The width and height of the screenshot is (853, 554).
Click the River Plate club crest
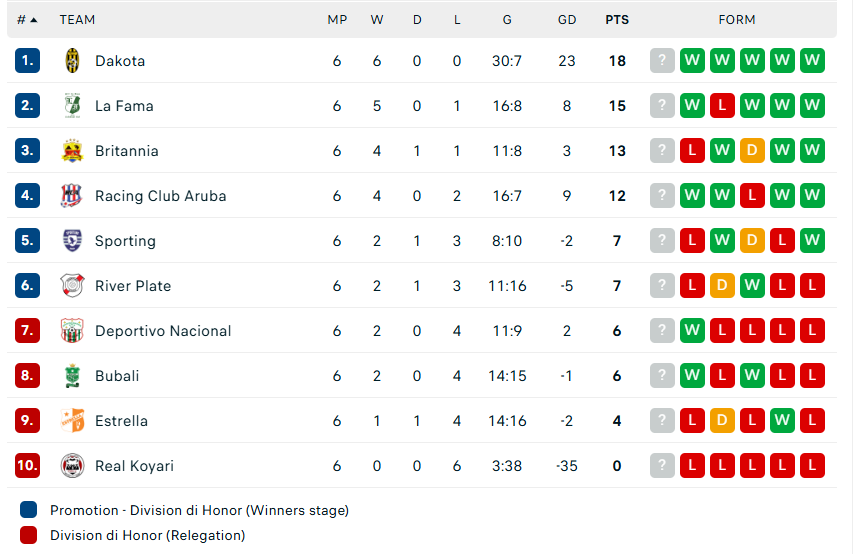point(72,286)
